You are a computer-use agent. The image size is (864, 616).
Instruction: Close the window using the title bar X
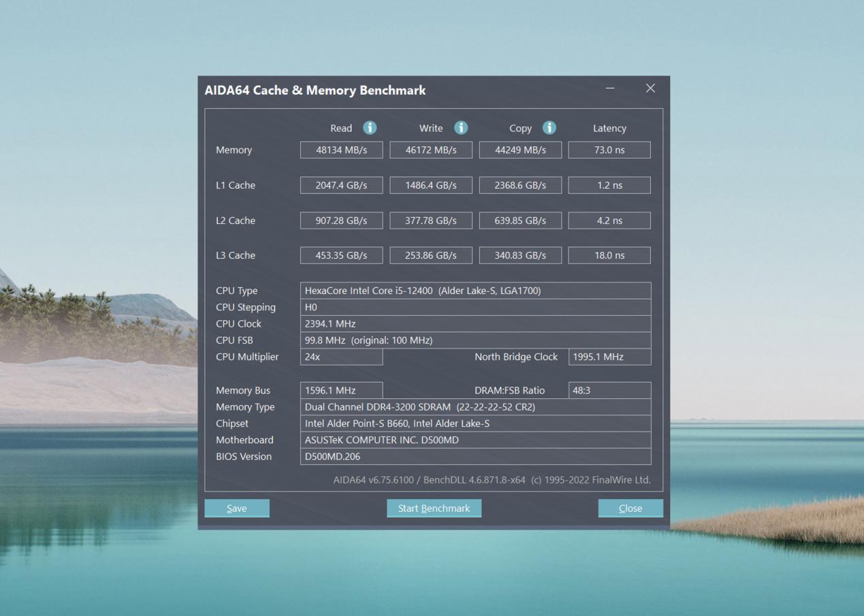coord(650,88)
